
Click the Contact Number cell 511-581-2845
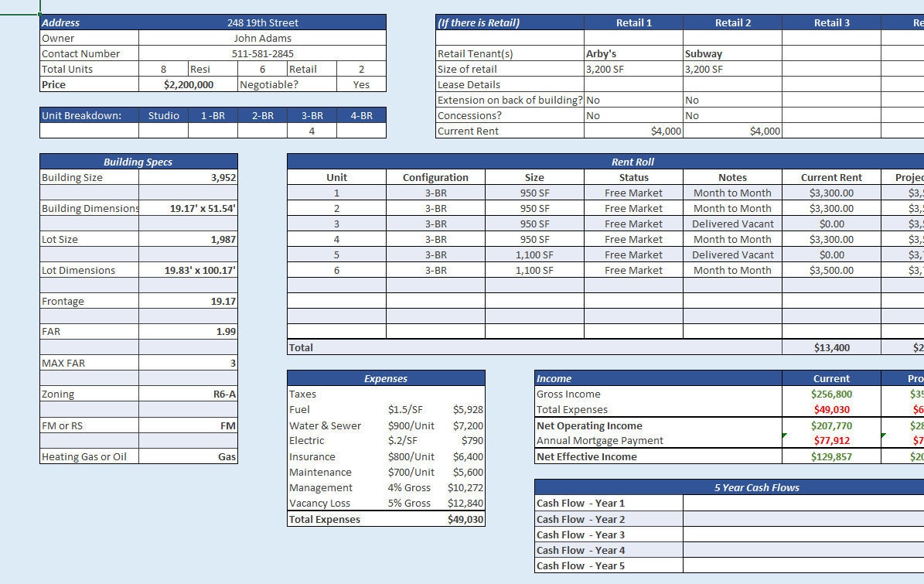261,53
